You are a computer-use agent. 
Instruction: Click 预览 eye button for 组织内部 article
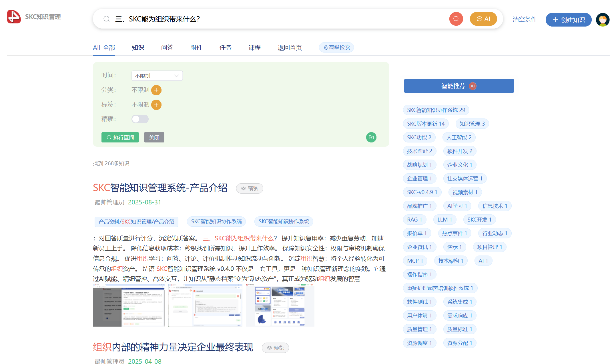(275, 348)
